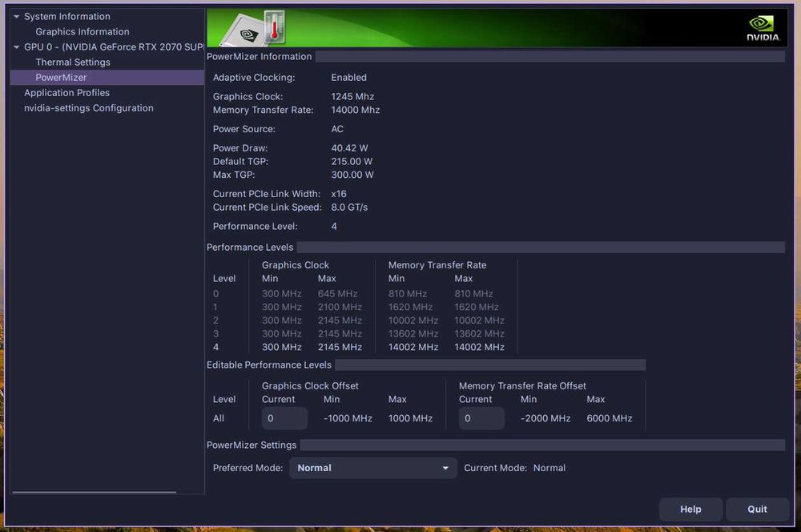Click the Help button
The height and width of the screenshot is (532, 801).
[x=690, y=510]
